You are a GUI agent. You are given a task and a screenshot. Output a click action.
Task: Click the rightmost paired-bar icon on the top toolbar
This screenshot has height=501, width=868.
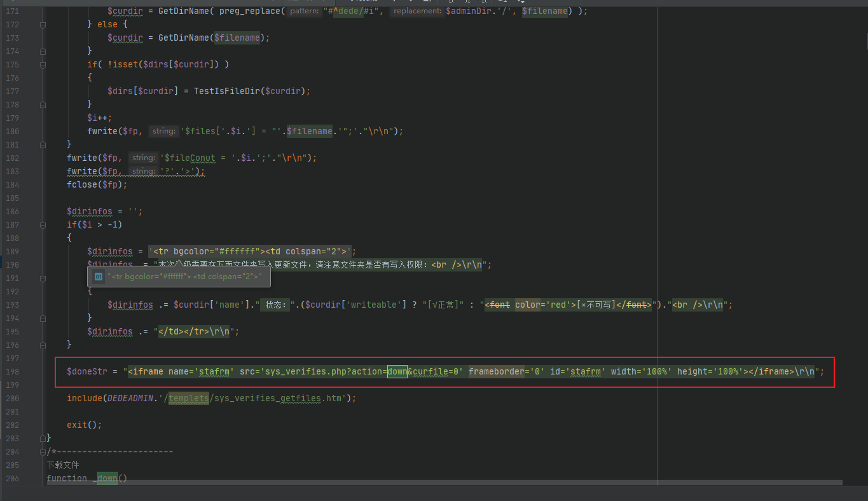(483, 2)
